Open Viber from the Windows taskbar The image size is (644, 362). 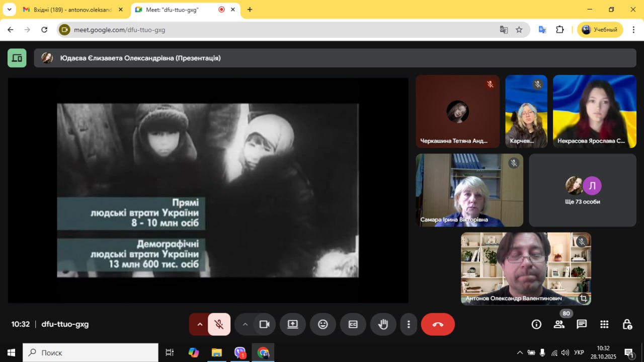coord(240,352)
